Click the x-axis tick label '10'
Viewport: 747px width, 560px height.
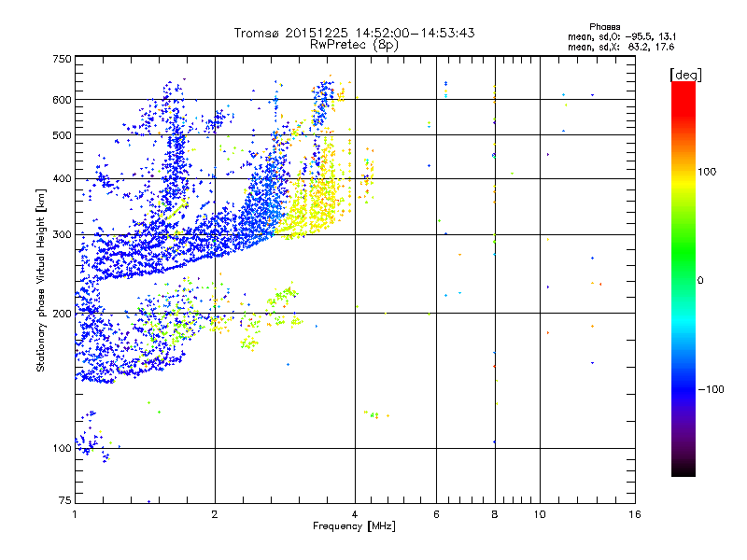(x=540, y=514)
